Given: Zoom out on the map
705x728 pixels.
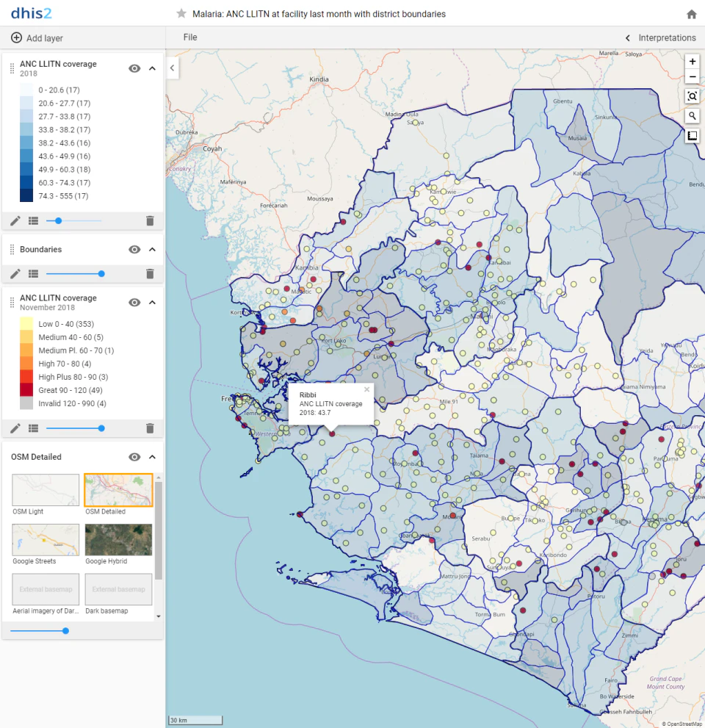Looking at the screenshot, I should (x=693, y=78).
